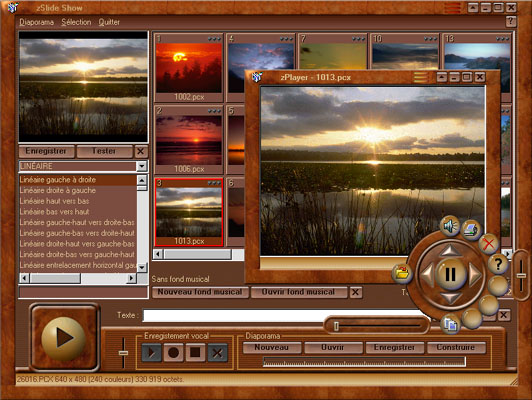Click the transition list scroll-down arrow
This screenshot has height=400, width=532.
click(x=142, y=267)
